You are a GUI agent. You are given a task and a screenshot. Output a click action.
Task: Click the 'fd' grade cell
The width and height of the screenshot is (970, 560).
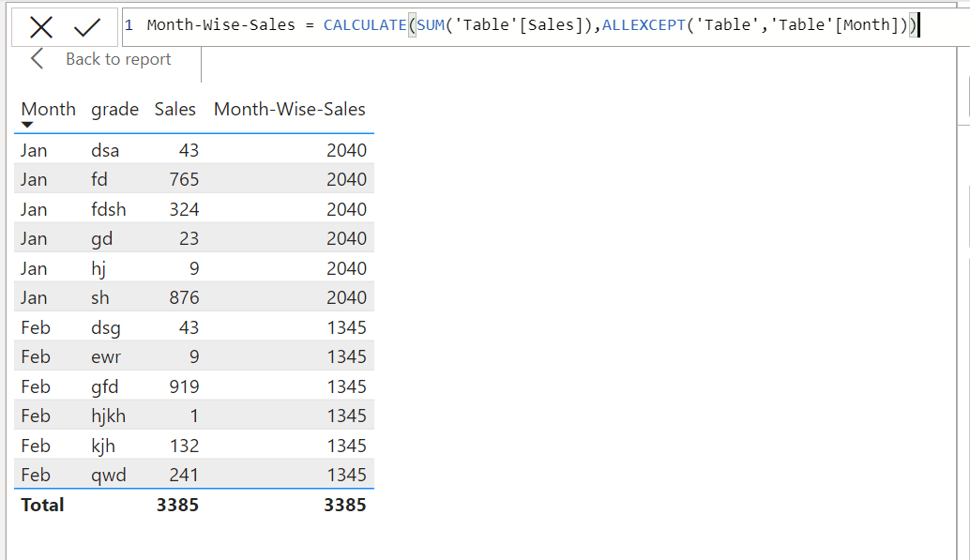[99, 179]
